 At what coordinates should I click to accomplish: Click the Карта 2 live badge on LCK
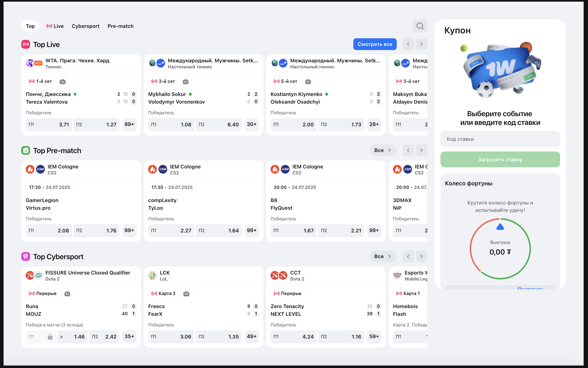[163, 293]
